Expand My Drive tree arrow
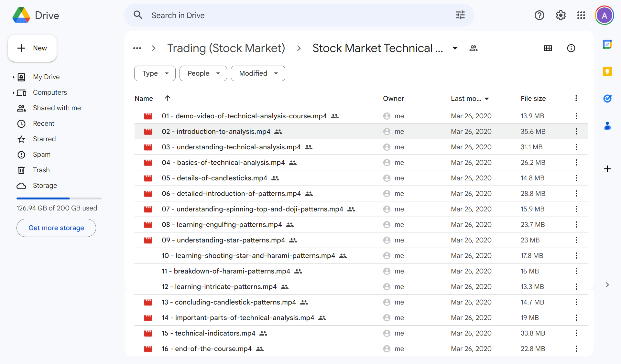Viewport: 621px width, 364px height. [13, 77]
